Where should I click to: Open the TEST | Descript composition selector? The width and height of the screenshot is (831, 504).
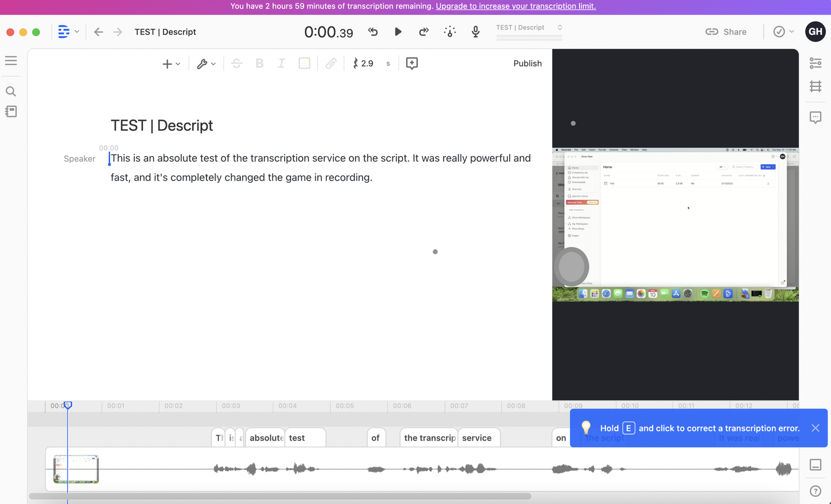(x=529, y=28)
